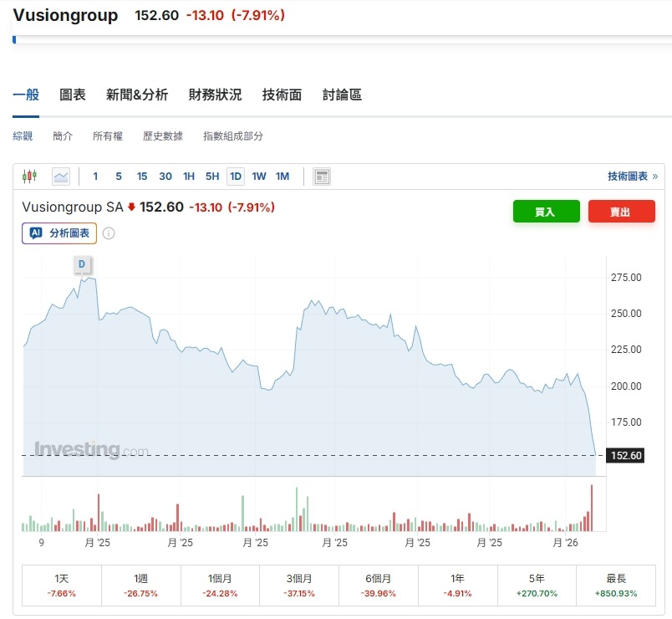Select the 1H interval

[189, 176]
